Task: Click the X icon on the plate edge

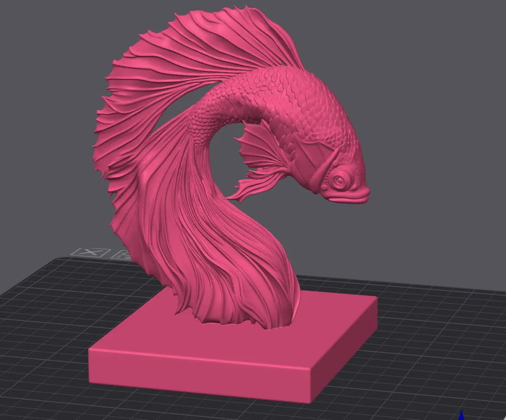Action: 91,252
